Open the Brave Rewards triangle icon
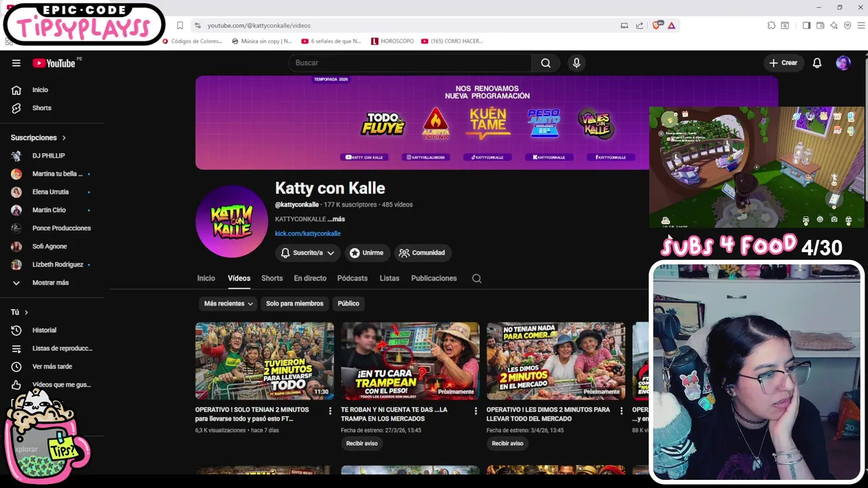Screen dimensions: 868x488 [671, 26]
